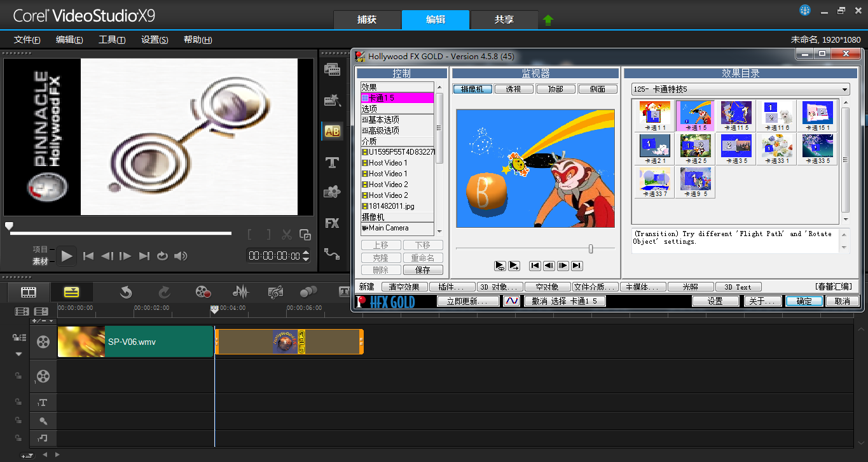
Task: Click the HFX play once icon
Action: (514, 265)
